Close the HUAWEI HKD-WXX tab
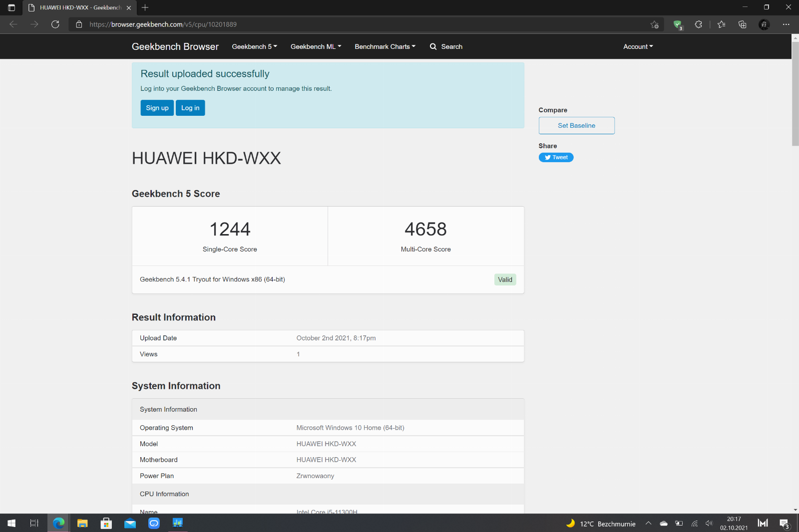 [x=129, y=7]
